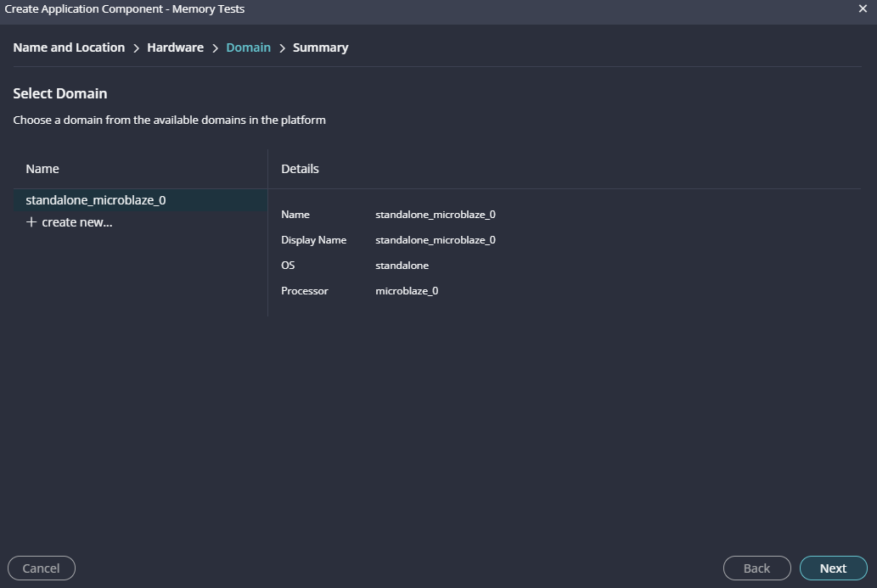The height and width of the screenshot is (588, 877).
Task: Click the Name column header
Action: point(42,169)
